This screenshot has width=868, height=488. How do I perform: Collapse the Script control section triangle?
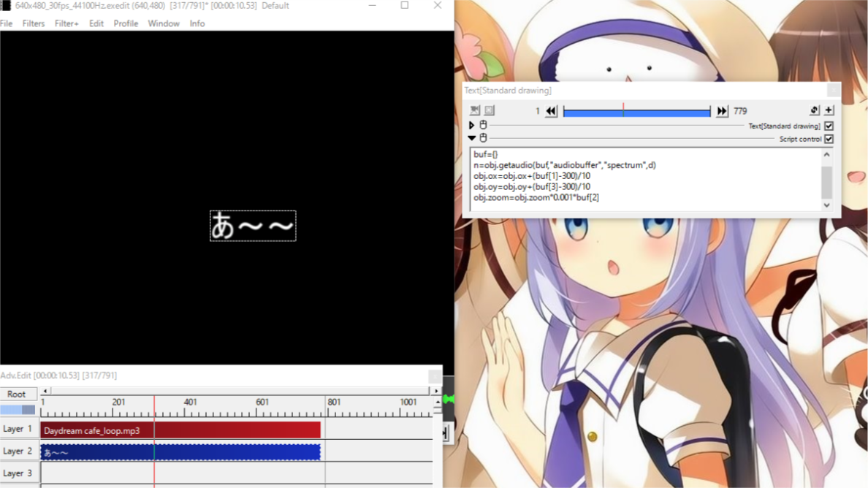click(x=472, y=138)
